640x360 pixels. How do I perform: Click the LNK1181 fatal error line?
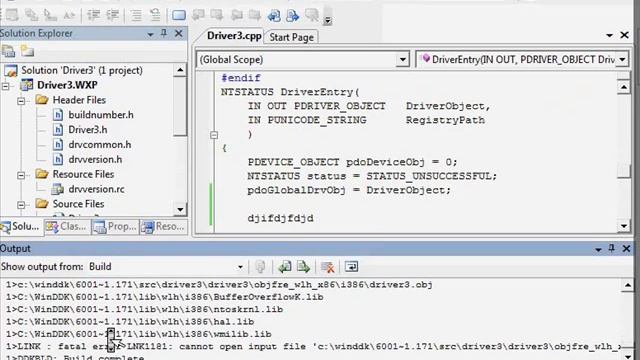coord(313,347)
